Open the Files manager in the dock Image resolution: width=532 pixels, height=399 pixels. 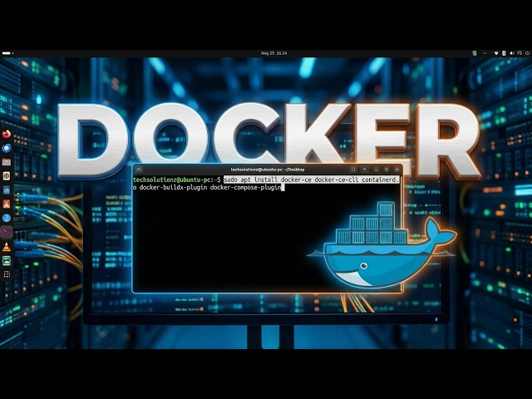coord(7,162)
